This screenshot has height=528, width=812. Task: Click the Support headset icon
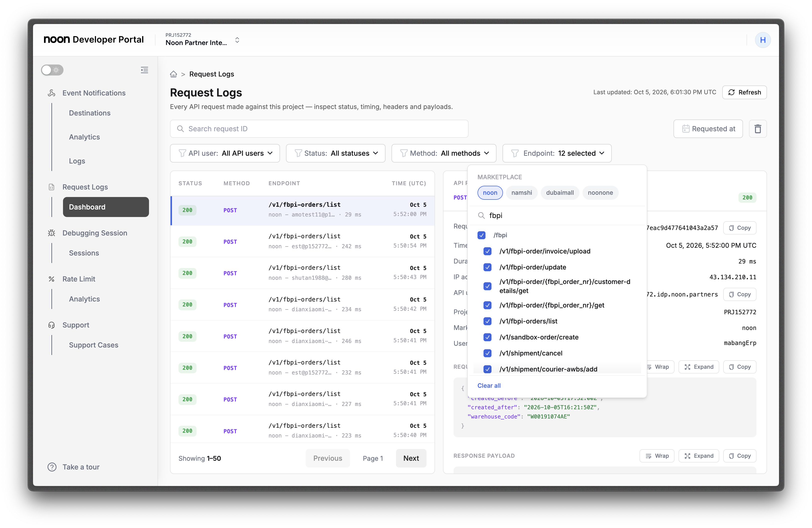[x=51, y=325]
